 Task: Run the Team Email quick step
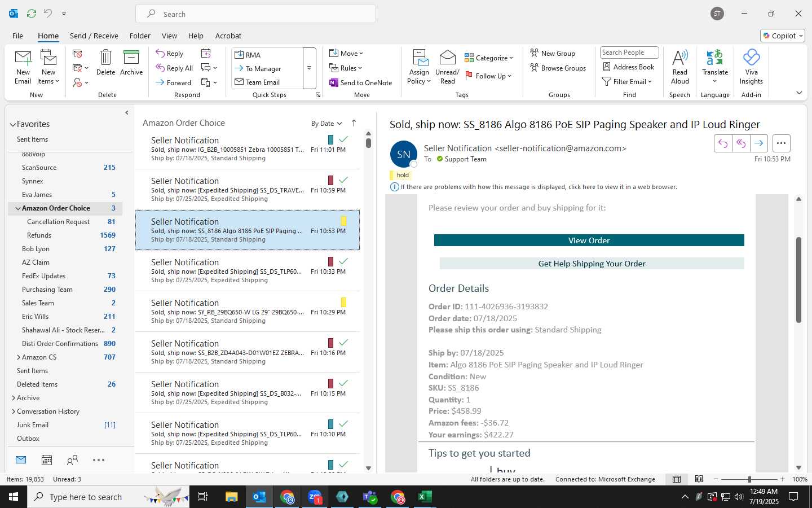click(x=267, y=82)
